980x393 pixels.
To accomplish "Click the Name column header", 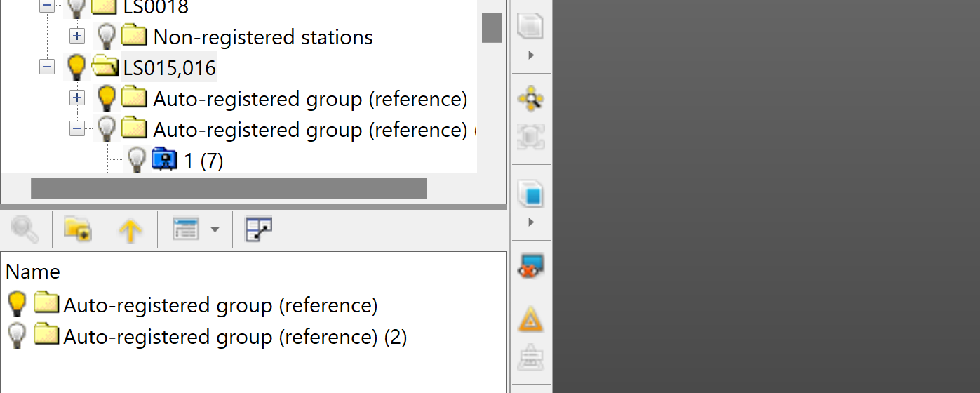I will (33, 272).
